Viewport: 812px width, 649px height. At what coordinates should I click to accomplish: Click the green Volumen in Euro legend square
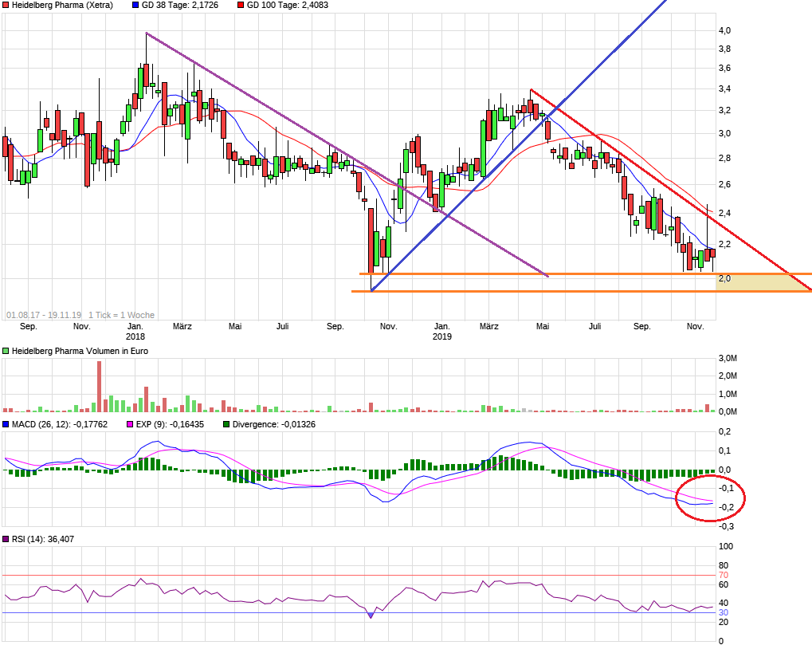click(x=6, y=351)
